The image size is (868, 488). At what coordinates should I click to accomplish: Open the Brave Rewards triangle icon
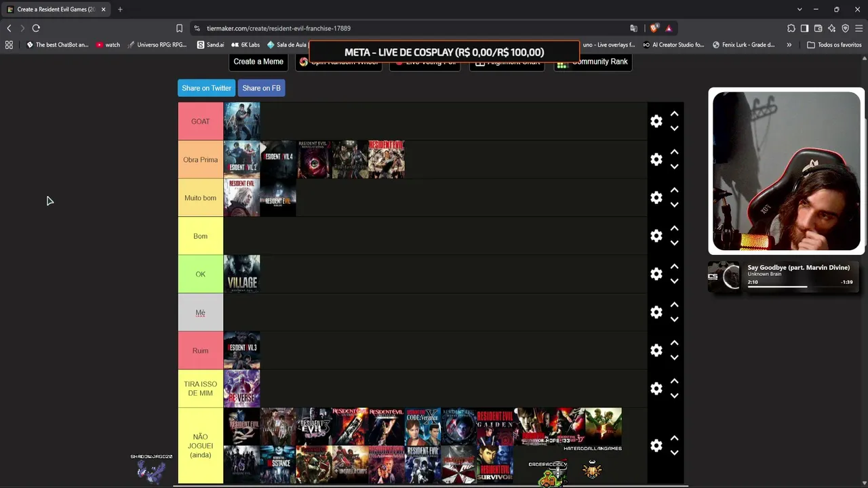tap(669, 28)
